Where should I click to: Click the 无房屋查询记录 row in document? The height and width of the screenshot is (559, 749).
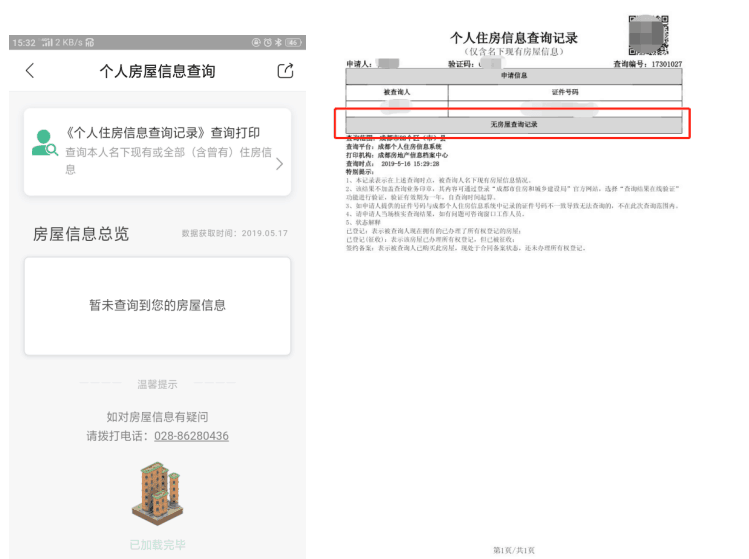coord(515,124)
